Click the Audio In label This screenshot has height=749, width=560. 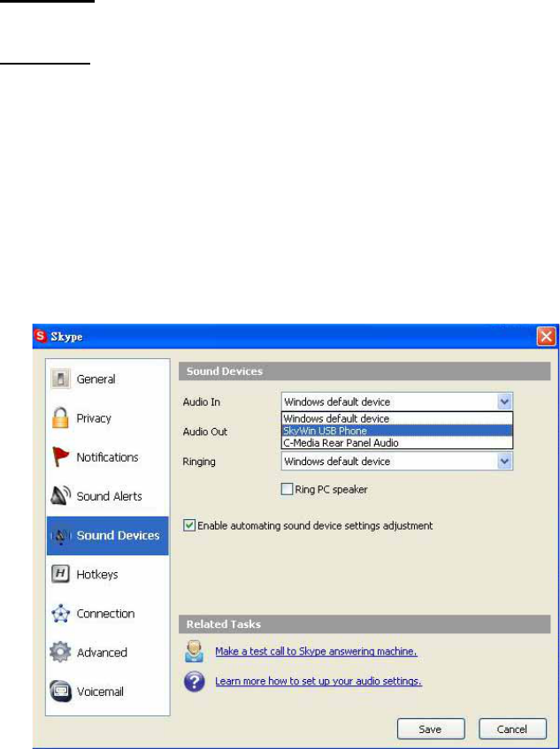tap(201, 401)
